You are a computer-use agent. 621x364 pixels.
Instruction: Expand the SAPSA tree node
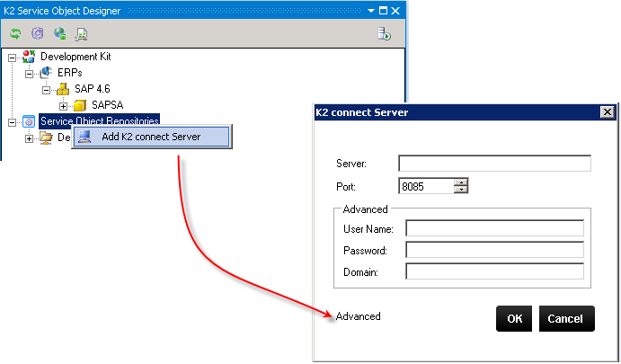tap(63, 107)
